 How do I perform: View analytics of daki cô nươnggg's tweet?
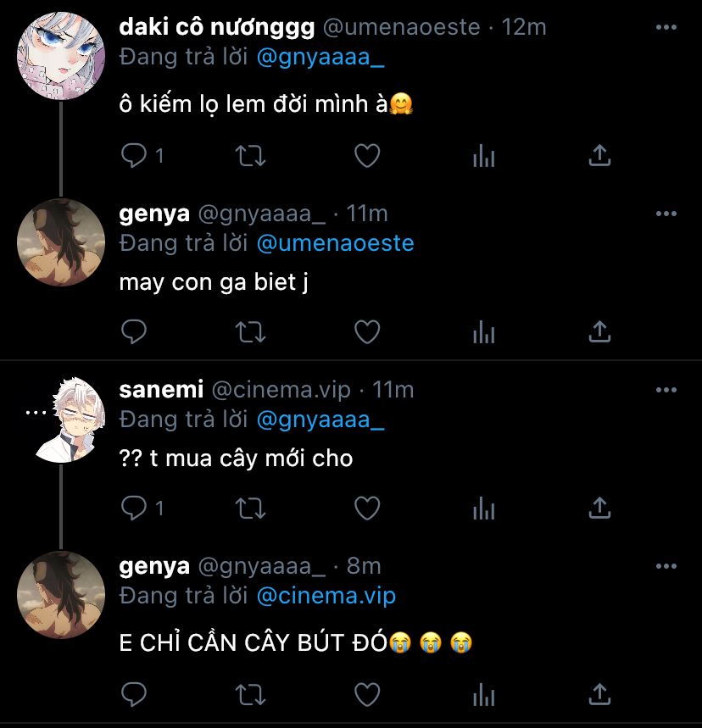[483, 156]
